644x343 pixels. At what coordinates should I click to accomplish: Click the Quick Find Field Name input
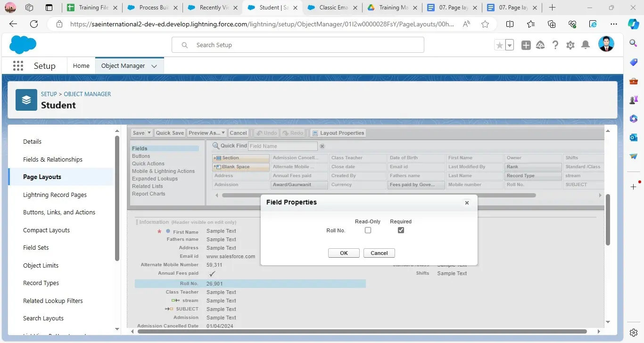[x=282, y=146]
